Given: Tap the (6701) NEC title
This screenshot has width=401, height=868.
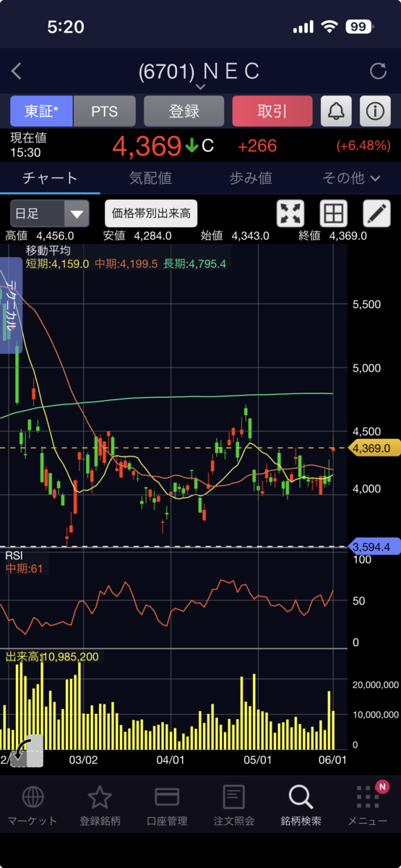Looking at the screenshot, I should pyautogui.click(x=199, y=71).
